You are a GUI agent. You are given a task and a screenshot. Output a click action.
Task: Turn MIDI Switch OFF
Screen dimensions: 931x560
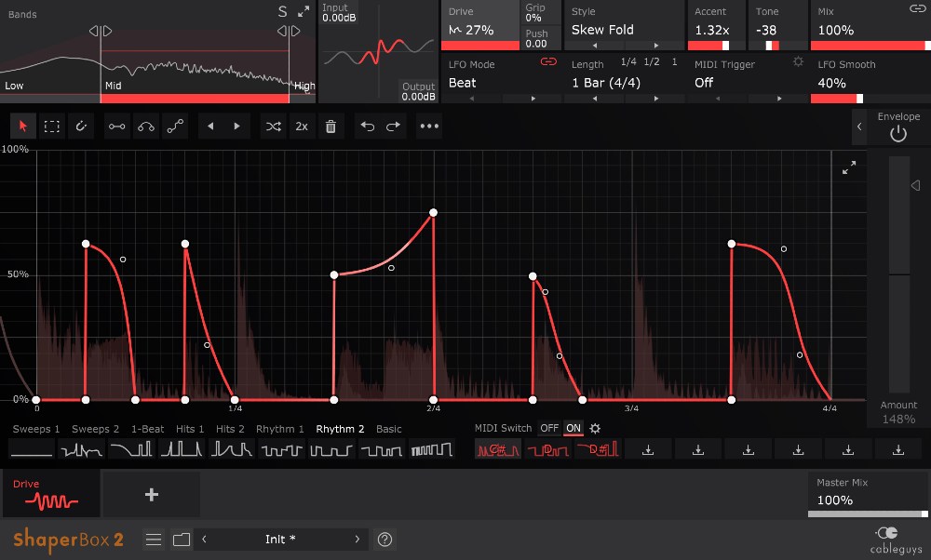point(549,428)
